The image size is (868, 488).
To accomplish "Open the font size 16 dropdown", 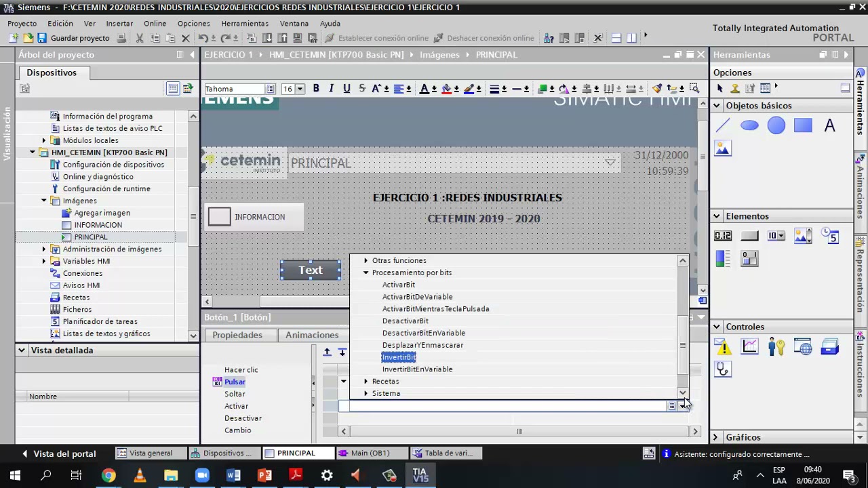I will (300, 89).
